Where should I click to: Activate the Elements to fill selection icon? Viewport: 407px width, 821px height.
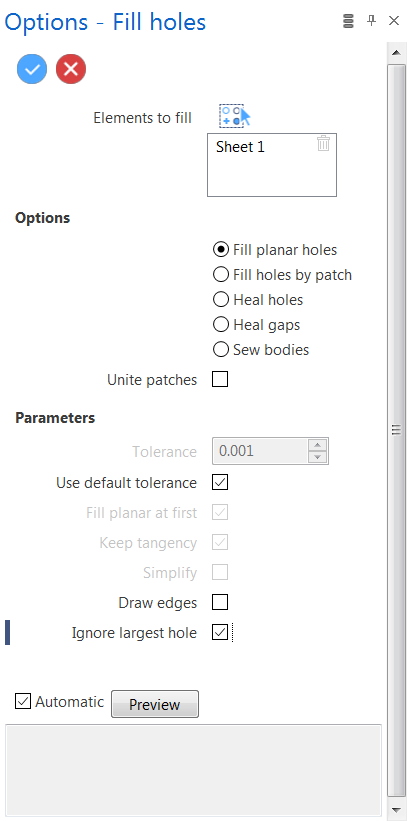tap(235, 116)
